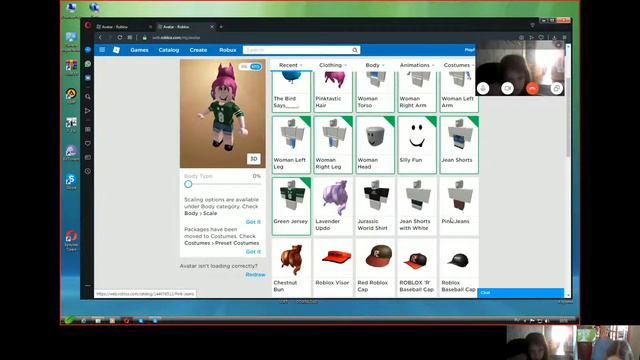Open a new browser tab

(221, 27)
